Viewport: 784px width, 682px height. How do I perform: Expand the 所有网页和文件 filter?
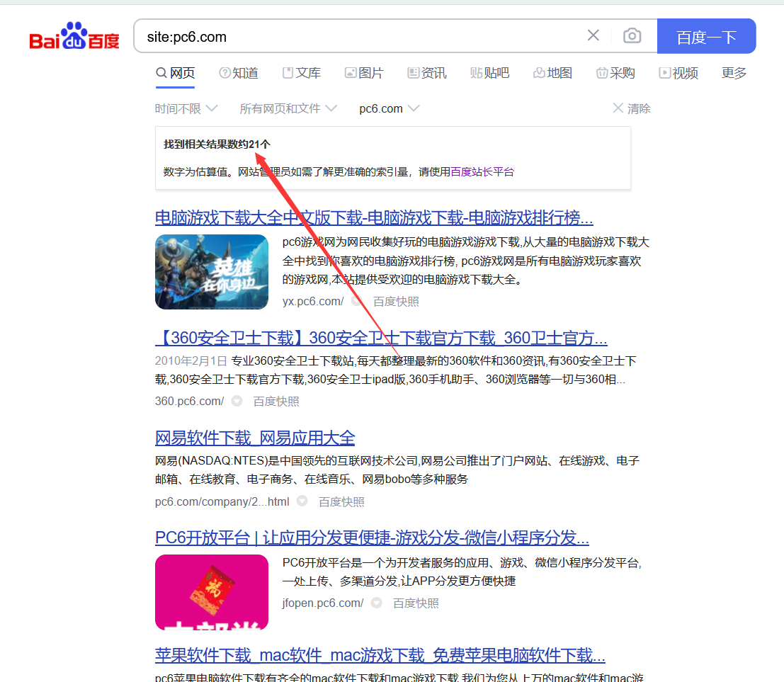(x=288, y=108)
